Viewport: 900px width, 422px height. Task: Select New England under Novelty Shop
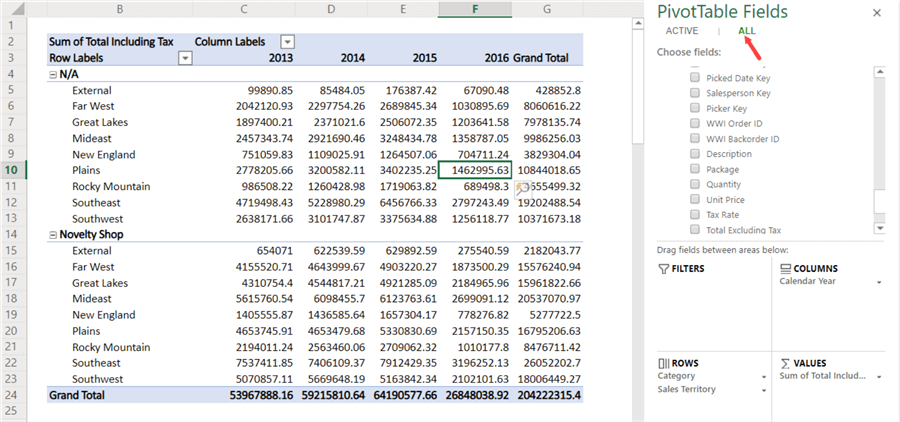pyautogui.click(x=119, y=315)
